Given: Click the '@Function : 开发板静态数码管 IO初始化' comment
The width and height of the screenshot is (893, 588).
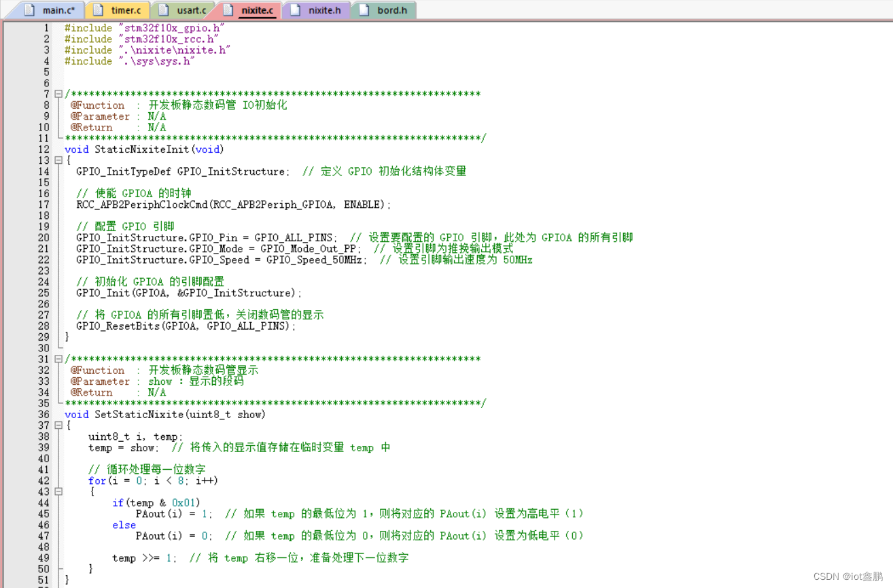Looking at the screenshot, I should coord(179,105).
